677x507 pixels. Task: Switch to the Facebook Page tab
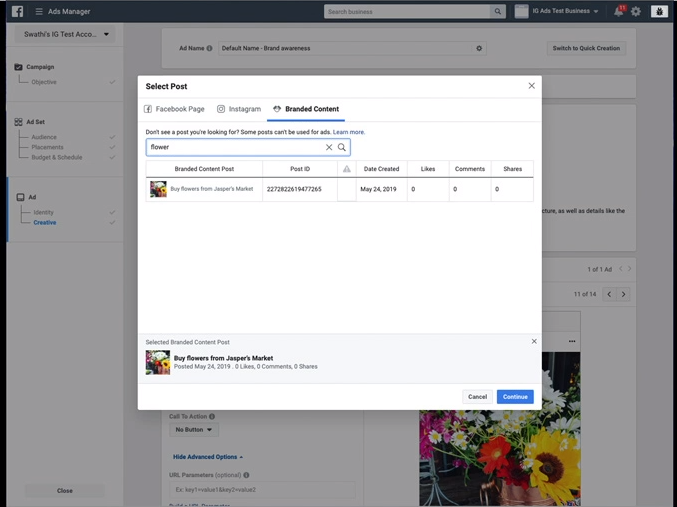(174, 109)
